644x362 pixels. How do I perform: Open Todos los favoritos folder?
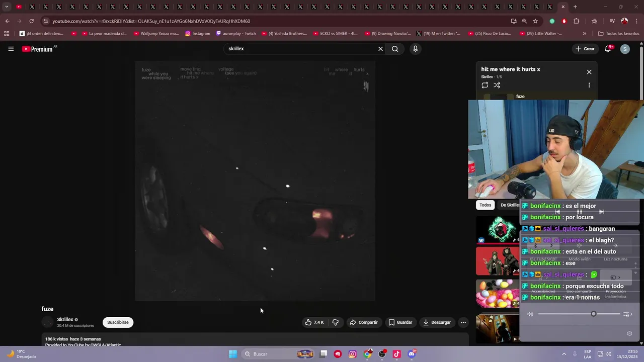coord(618,34)
